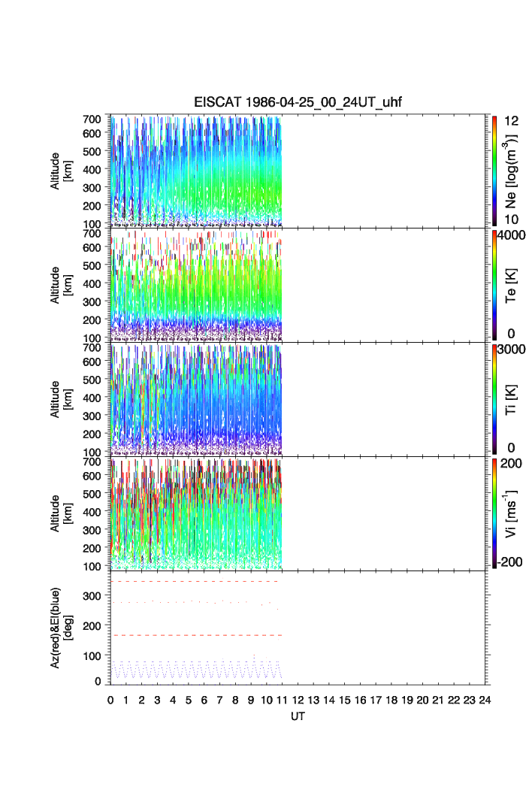Viewport: 532px width, 799px height.
Task: Click the 600 altitude tick in Vi panel
Action: tap(92, 476)
